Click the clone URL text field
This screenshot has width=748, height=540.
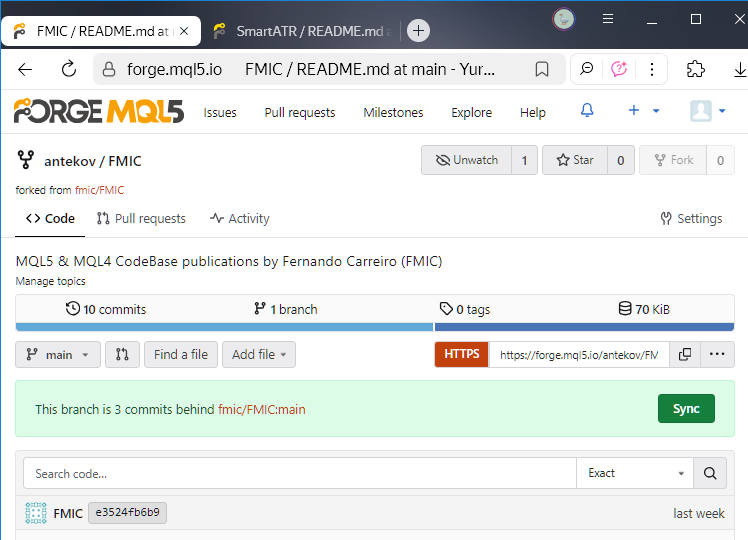579,354
